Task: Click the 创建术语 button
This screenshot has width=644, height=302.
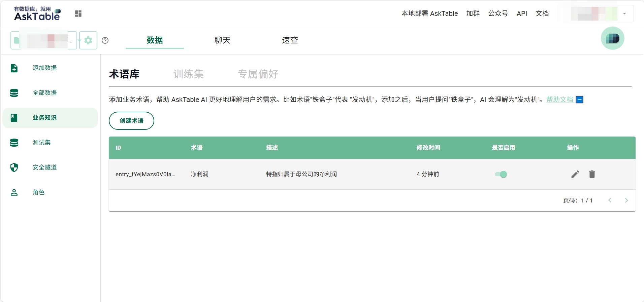Action: pyautogui.click(x=131, y=121)
